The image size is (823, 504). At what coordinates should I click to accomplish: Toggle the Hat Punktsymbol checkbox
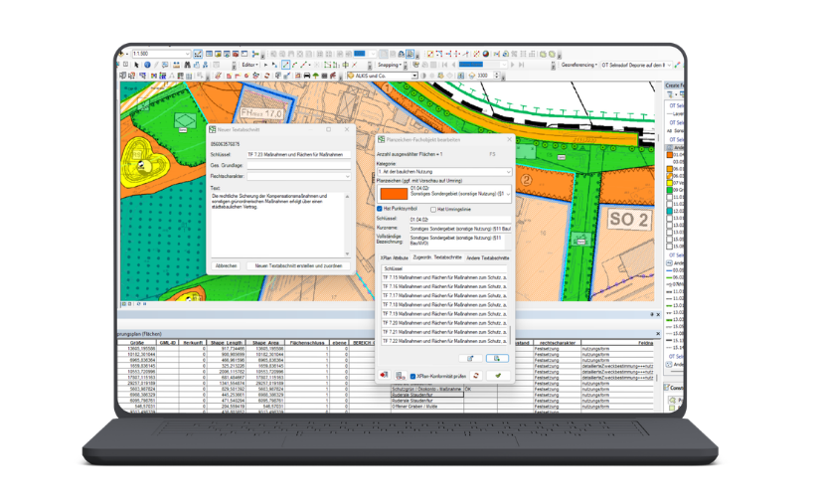click(380, 209)
